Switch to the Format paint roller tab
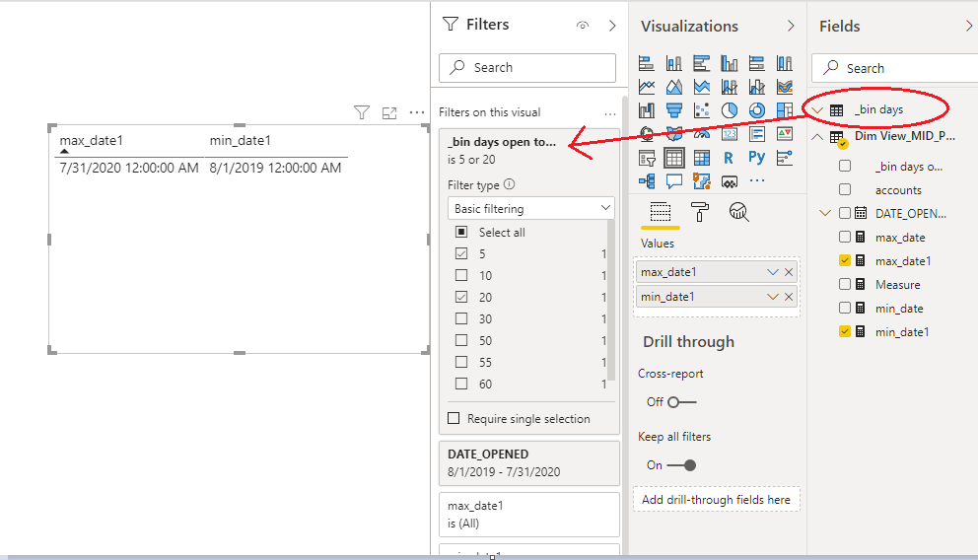Image resolution: width=978 pixels, height=560 pixels. 700,212
